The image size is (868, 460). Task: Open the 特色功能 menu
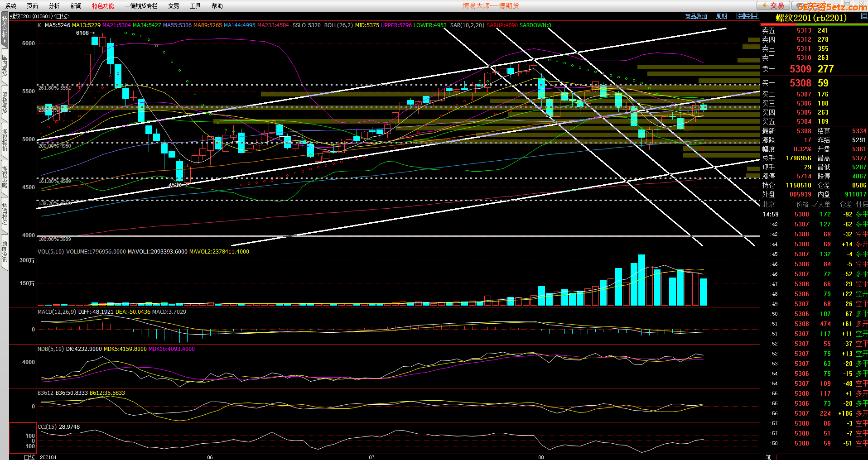(103, 6)
